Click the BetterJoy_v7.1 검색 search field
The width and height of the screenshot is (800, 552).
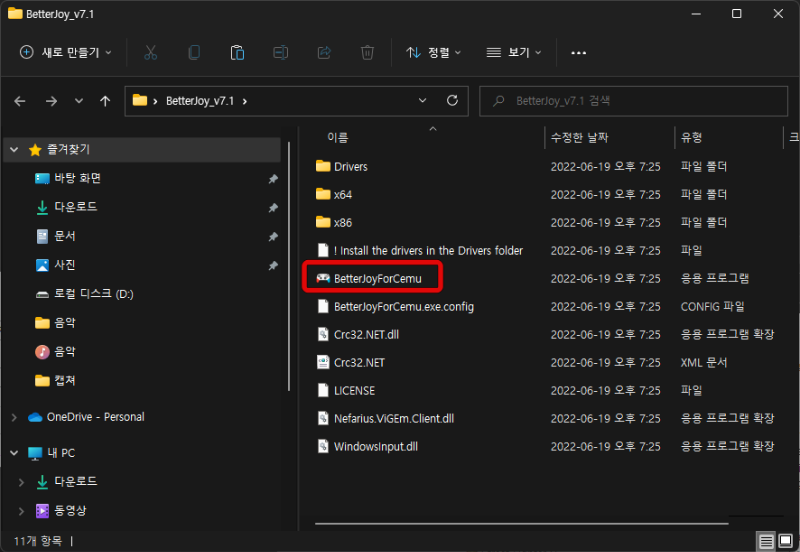click(633, 101)
